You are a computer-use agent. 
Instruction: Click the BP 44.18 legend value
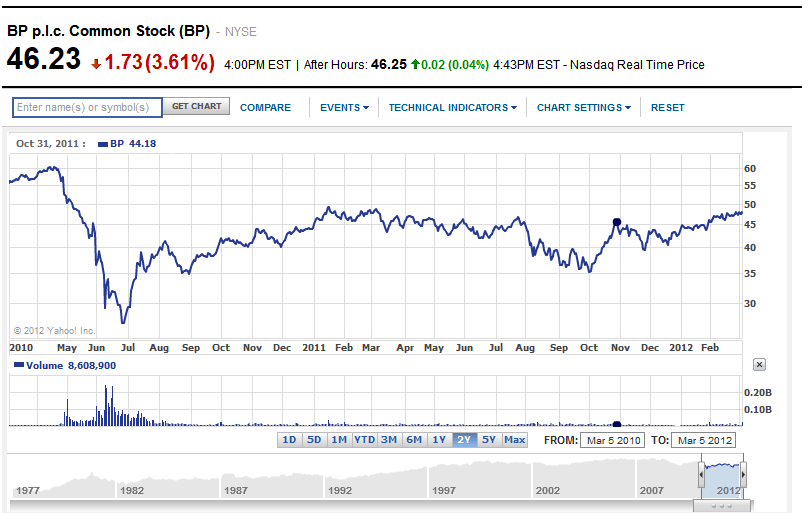133,144
